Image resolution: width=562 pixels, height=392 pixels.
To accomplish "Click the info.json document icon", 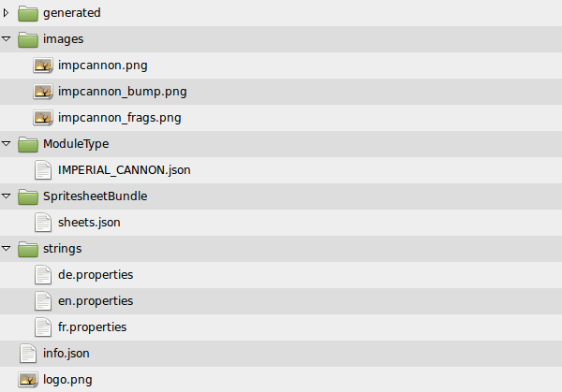I will [x=28, y=354].
